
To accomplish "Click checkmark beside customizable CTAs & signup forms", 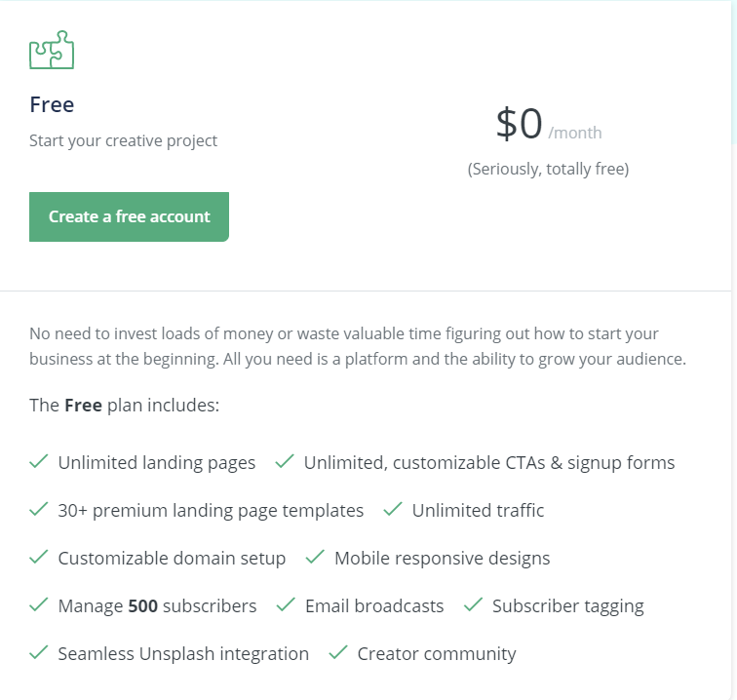I will coord(285,462).
